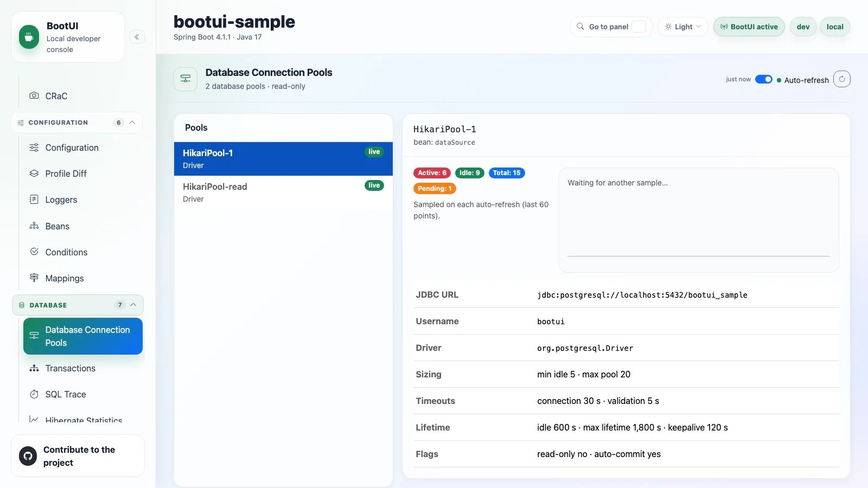Toggle the Auto-refresh switch
Screen dimensions: 868x488
[x=764, y=79]
